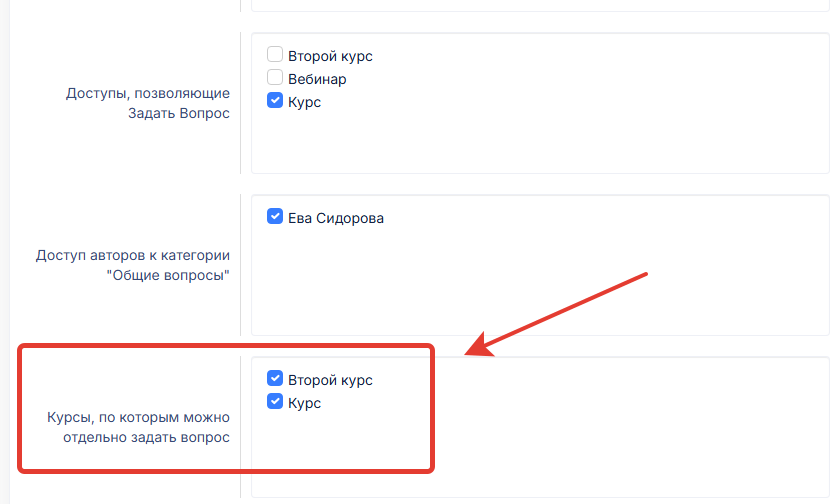Click "Курс" text in the top access list
This screenshot has height=504, width=835.
[x=304, y=102]
